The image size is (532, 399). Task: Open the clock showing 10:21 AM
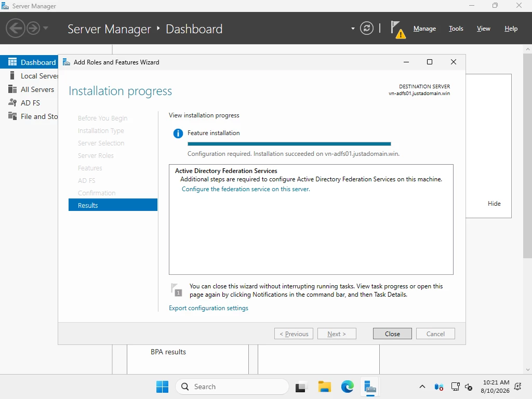point(495,387)
